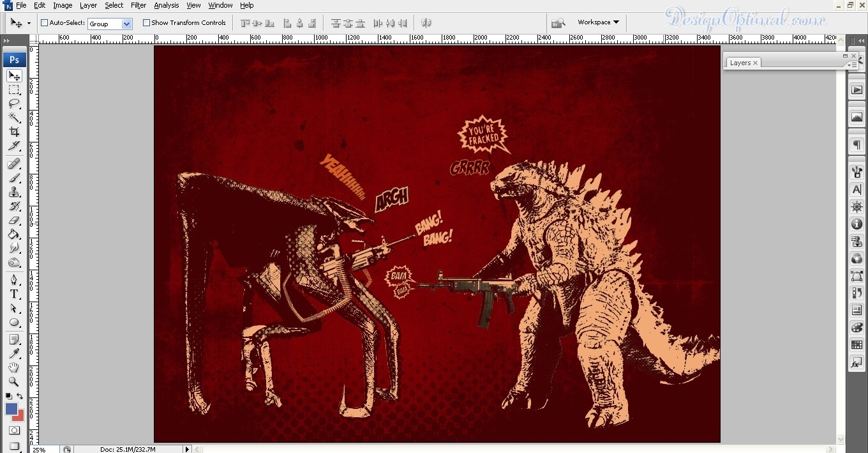
Task: Expand the right dock panels arrow
Action: click(x=862, y=40)
